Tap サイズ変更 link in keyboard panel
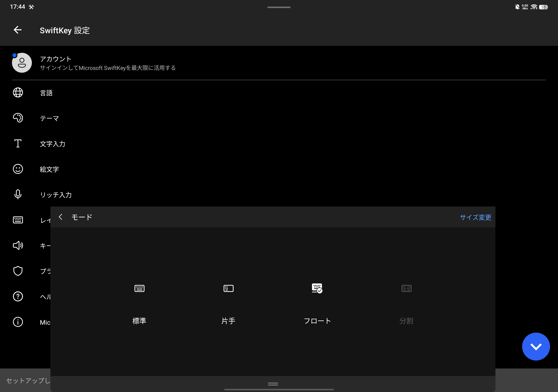This screenshot has width=558, height=392. tap(475, 217)
